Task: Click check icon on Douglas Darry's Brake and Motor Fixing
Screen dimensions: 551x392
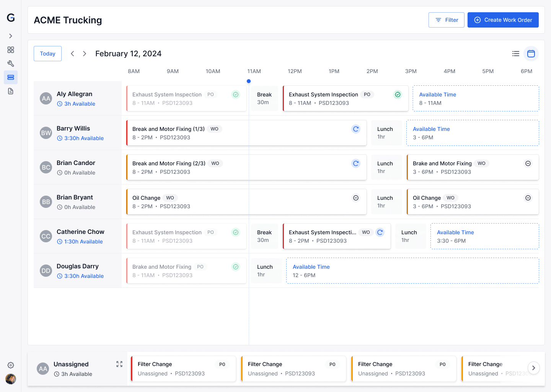Action: pos(236,267)
